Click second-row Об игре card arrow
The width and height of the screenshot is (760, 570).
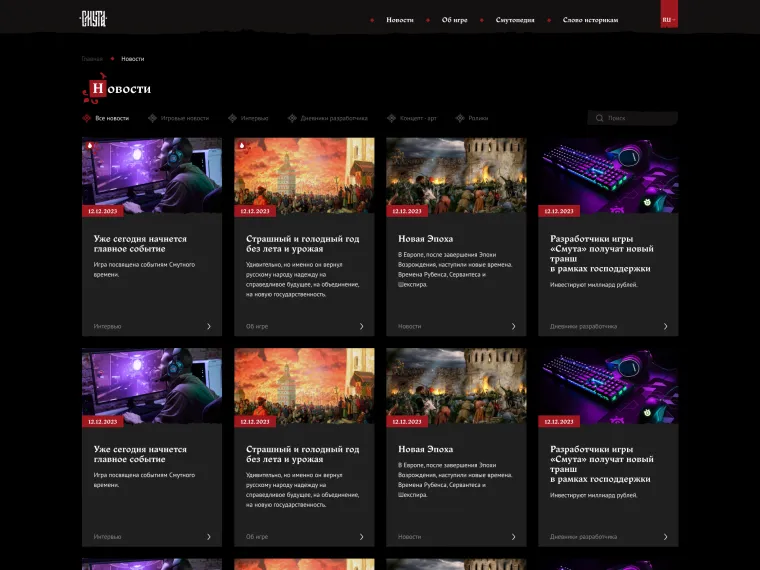click(362, 537)
